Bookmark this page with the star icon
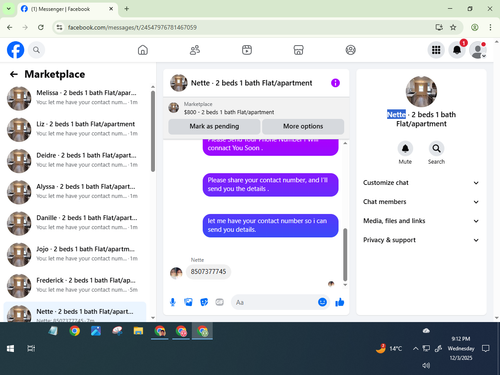Screen dimensions: 500x375 (453, 27)
